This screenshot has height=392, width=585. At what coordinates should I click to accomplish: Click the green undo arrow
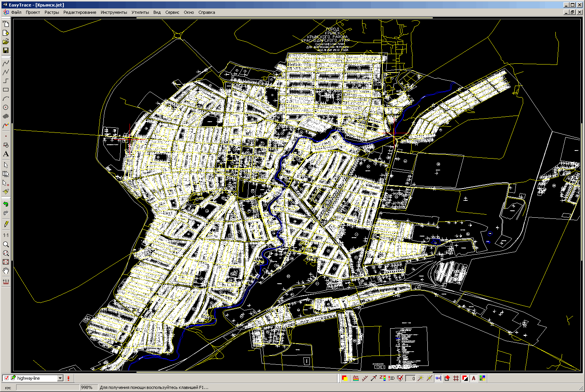[x=6, y=204]
